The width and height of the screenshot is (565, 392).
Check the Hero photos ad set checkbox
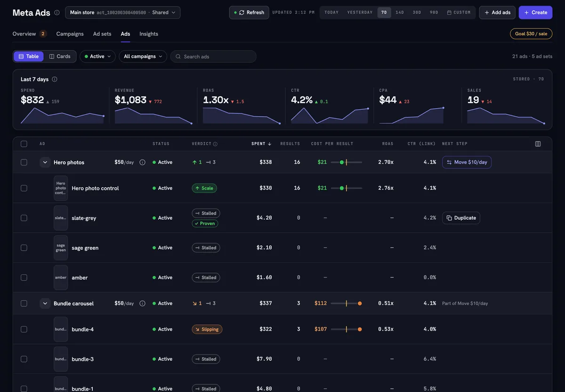(x=24, y=162)
